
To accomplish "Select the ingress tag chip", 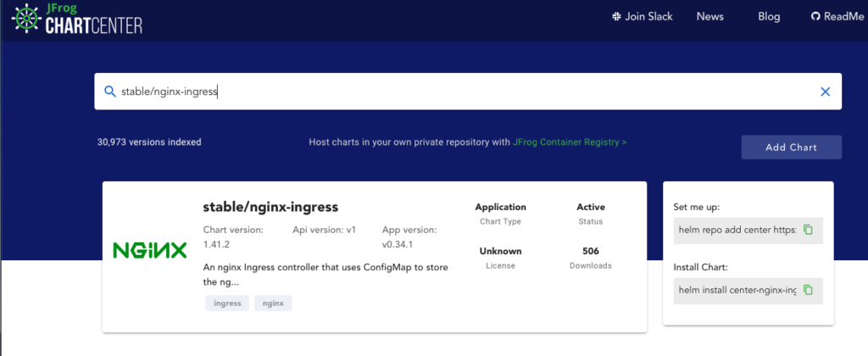I will (x=227, y=303).
